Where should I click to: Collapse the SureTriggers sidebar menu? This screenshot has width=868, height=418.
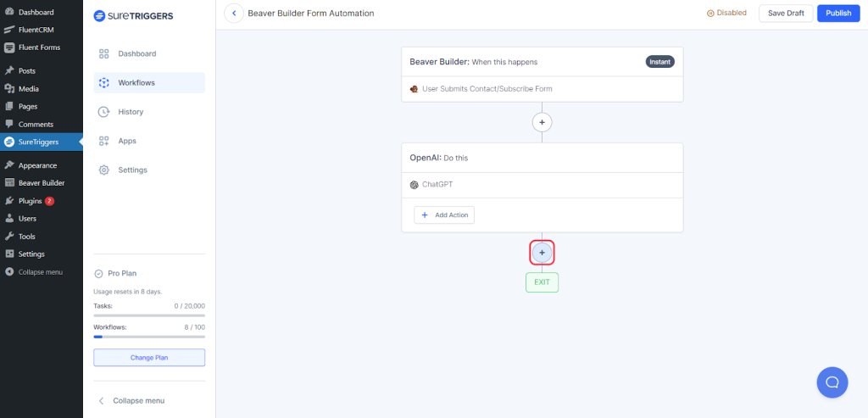[x=138, y=400]
